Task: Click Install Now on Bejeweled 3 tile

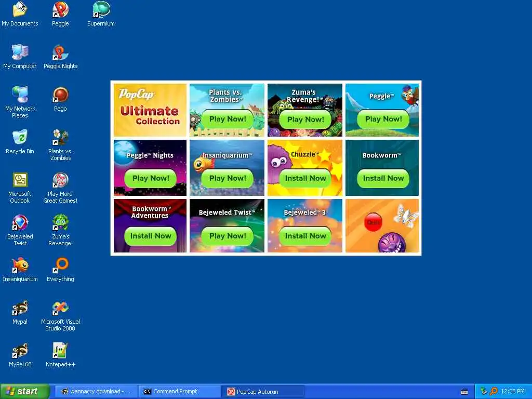Action: (x=305, y=236)
